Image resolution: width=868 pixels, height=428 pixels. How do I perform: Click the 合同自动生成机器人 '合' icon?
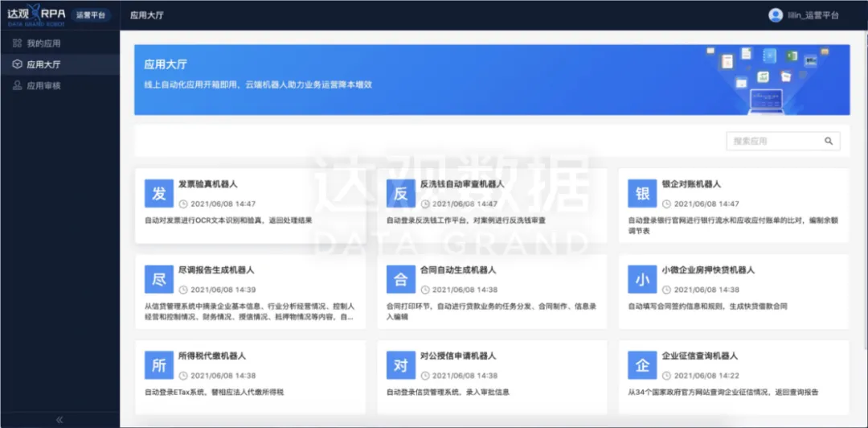tap(400, 279)
